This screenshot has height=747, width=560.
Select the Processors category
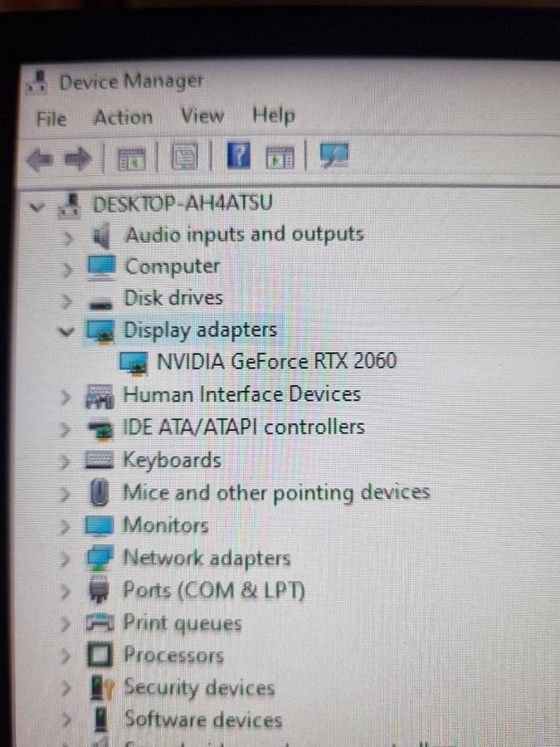[x=173, y=655]
